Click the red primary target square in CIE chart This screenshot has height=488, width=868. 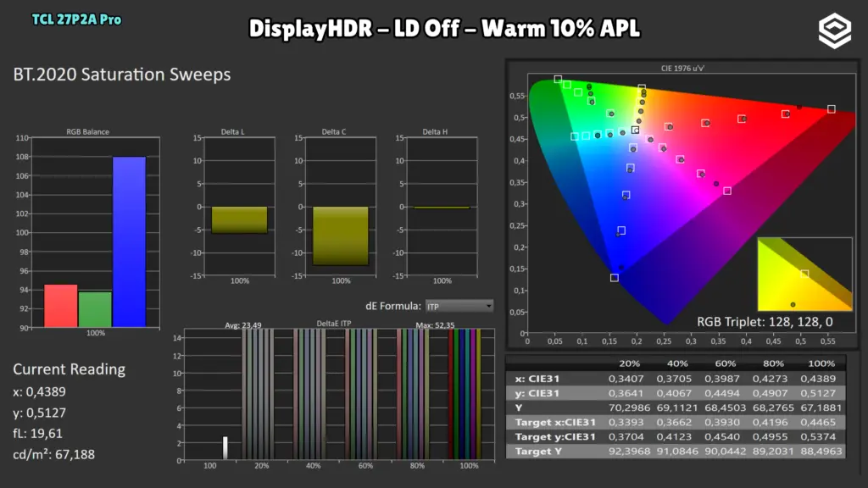pyautogui.click(x=831, y=109)
